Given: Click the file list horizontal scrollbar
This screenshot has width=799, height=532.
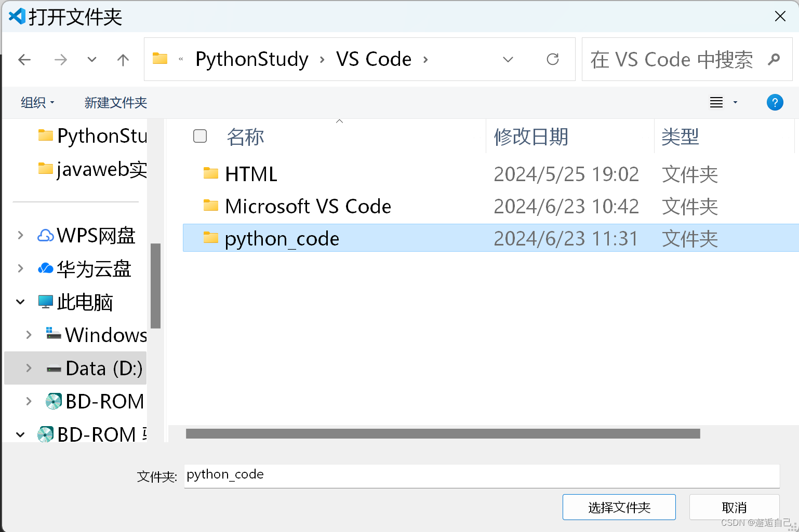Looking at the screenshot, I should 443,433.
